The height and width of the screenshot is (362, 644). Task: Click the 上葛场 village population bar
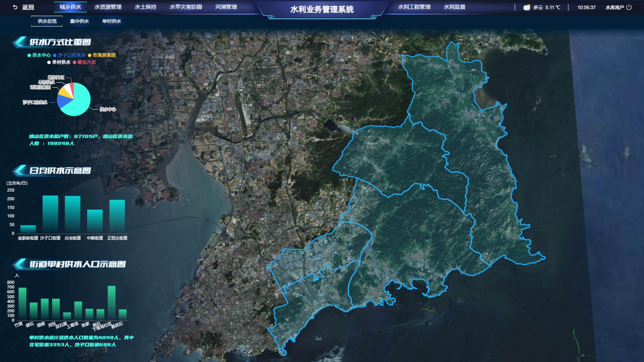[x=78, y=311]
